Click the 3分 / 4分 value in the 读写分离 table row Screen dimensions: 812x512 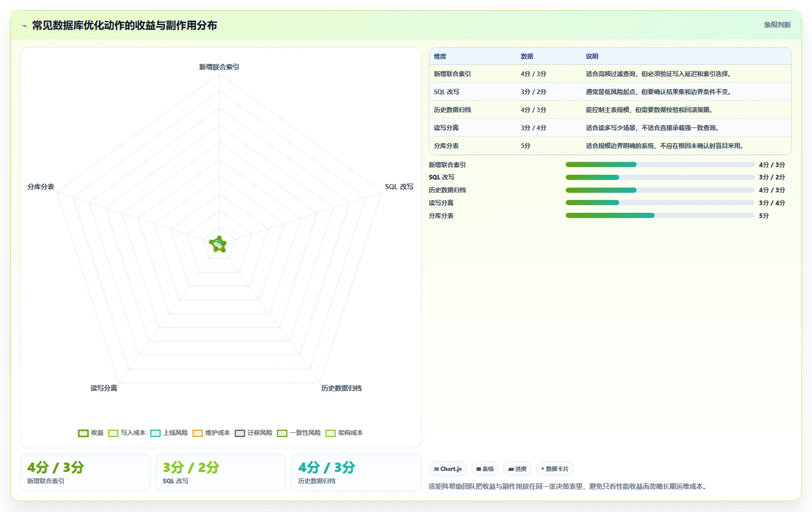coord(533,128)
